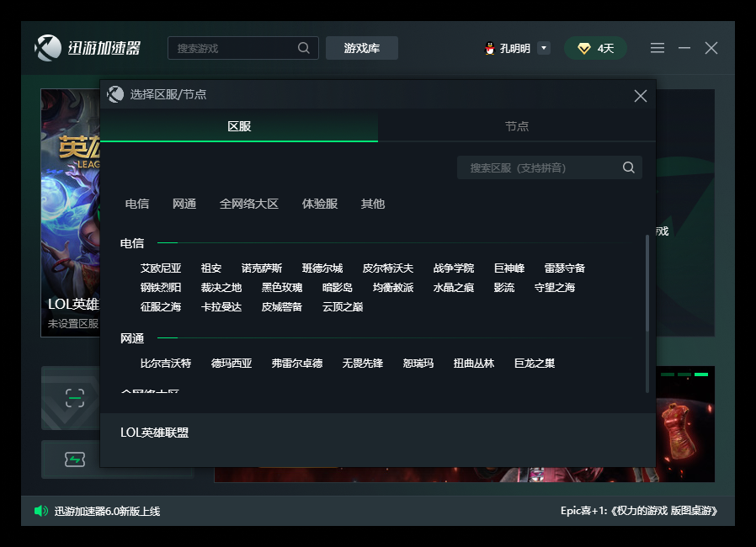
Task: Select the 网通 category filter
Action: click(184, 204)
